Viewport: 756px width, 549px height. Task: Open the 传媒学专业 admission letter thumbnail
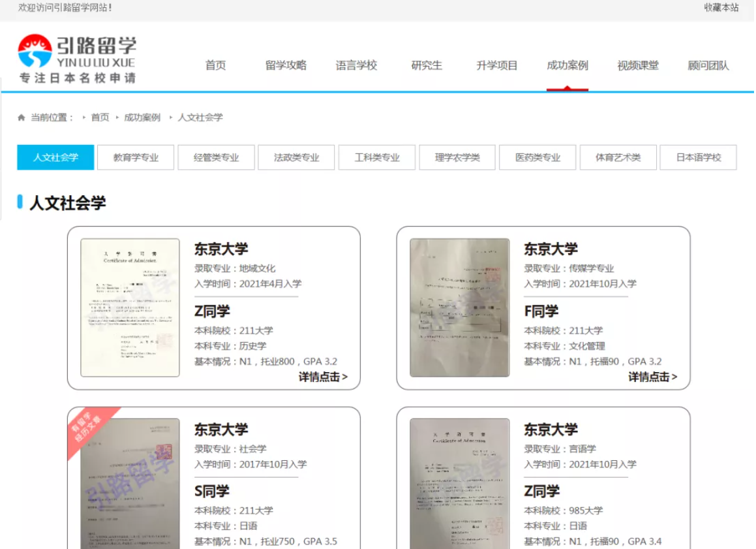click(x=459, y=307)
